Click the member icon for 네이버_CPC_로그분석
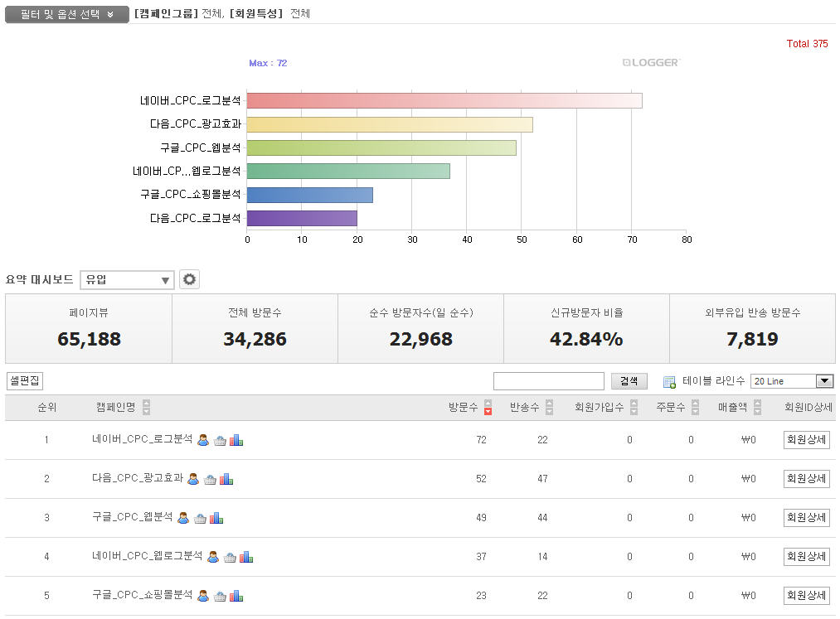This screenshot has height=619, width=840. point(203,440)
